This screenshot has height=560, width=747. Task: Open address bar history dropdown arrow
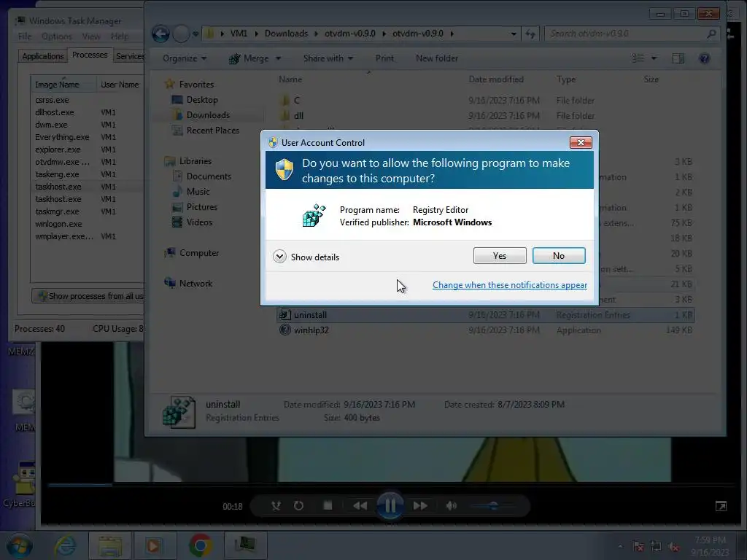(513, 34)
